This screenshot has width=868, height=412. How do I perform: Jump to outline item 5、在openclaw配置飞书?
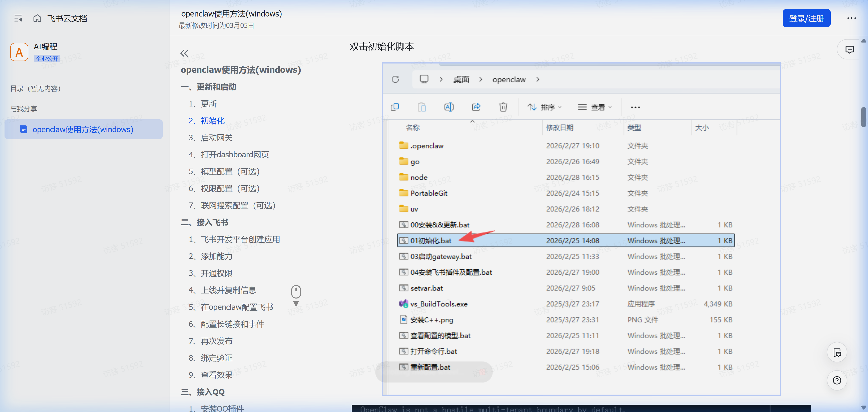[231, 307]
